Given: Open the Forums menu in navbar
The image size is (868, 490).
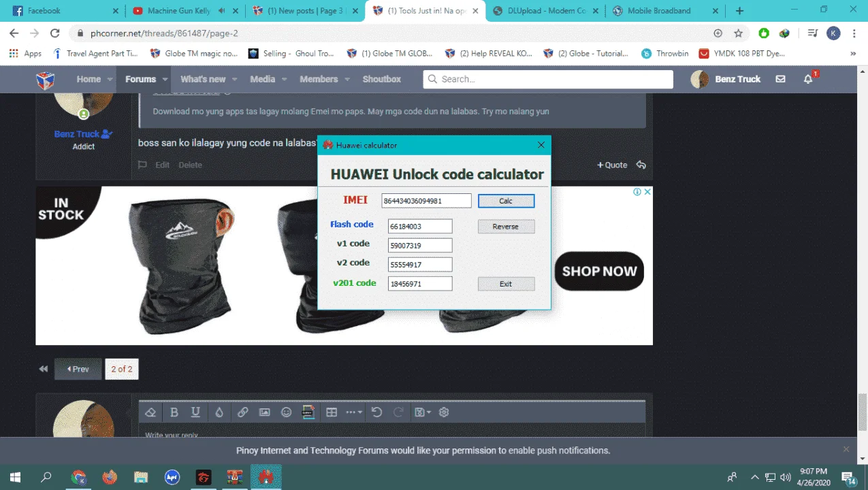Looking at the screenshot, I should 140,79.
